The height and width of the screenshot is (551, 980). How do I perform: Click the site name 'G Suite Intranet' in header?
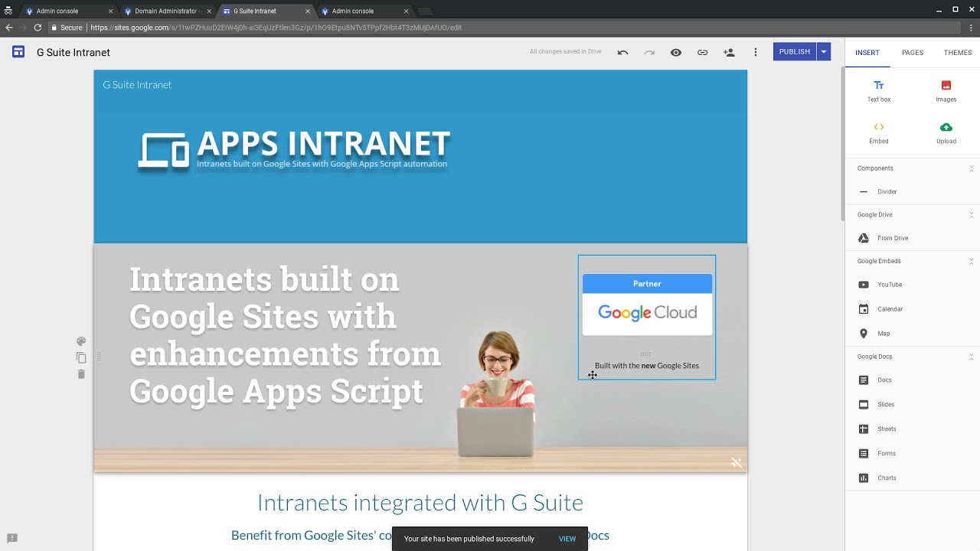point(137,85)
